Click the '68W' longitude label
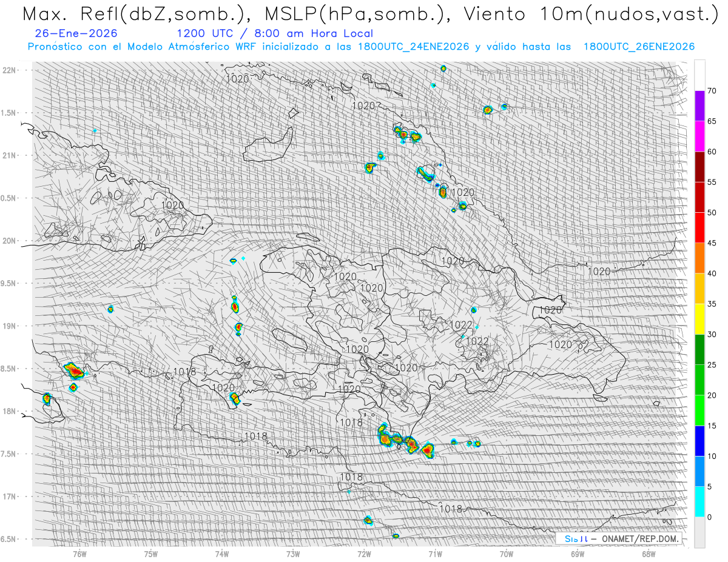The width and height of the screenshot is (728, 562). pyautogui.click(x=649, y=554)
